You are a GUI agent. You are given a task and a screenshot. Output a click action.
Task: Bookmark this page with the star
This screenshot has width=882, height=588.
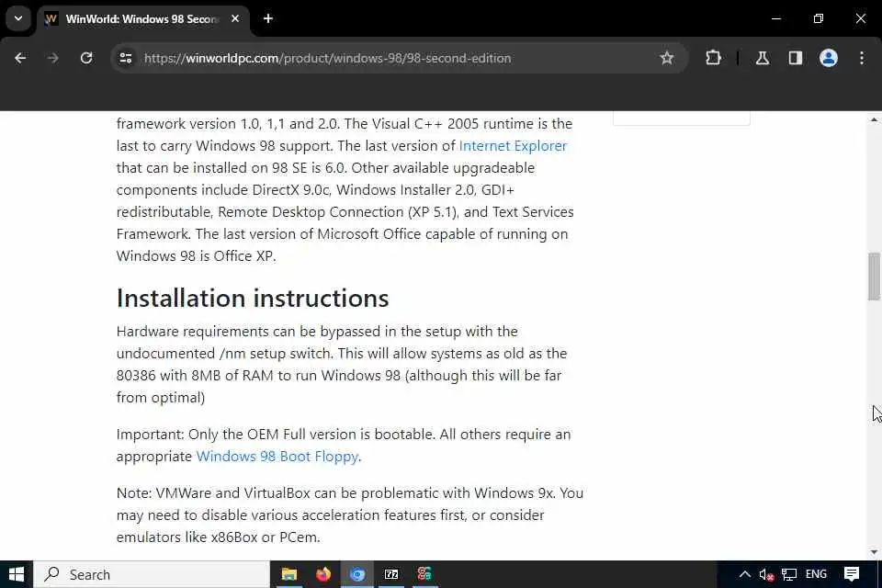coord(667,58)
